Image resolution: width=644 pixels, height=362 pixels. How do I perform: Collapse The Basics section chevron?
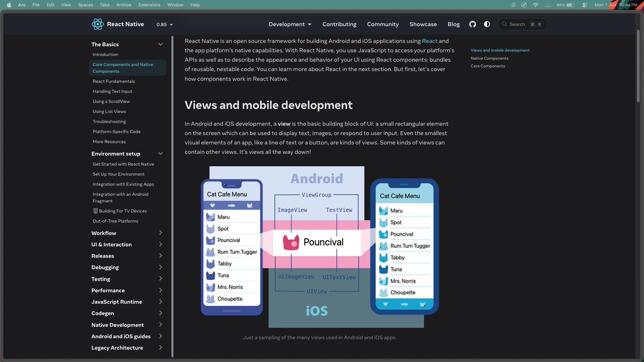click(160, 45)
